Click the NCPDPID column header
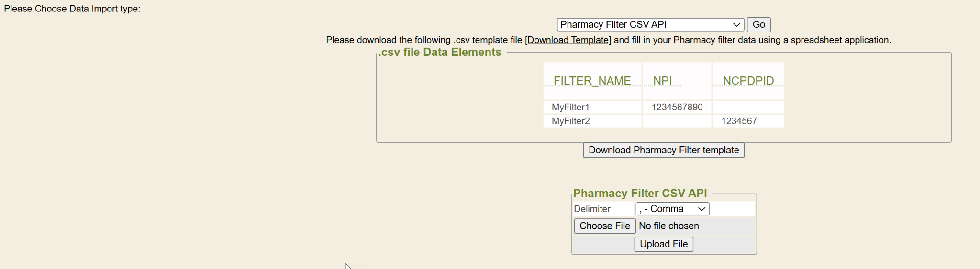This screenshot has width=980, height=269. (748, 81)
